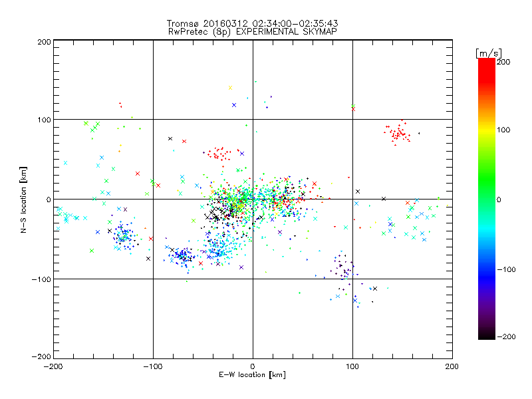Click the 'E-W location [km]' axis label
532x399 pixels.
pyautogui.click(x=252, y=375)
